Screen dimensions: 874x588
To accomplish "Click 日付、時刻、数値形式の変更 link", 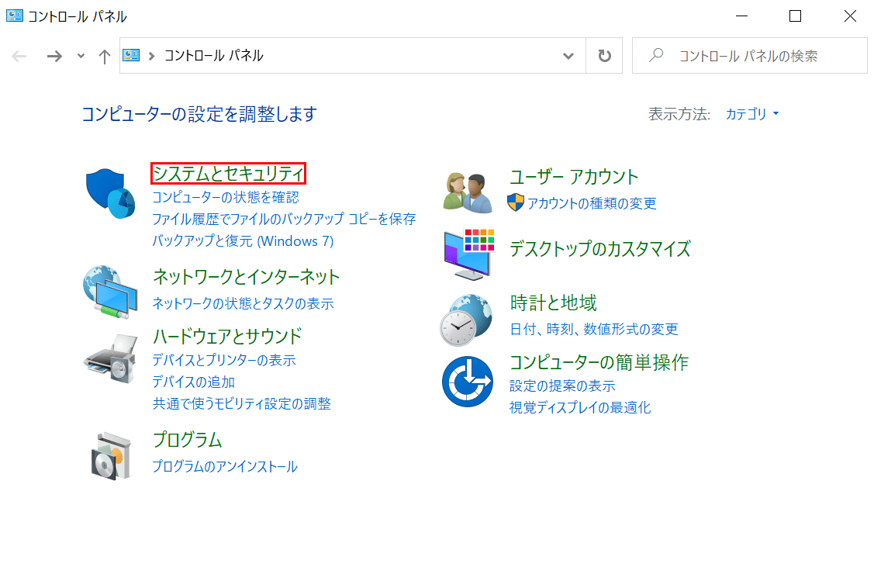I will [594, 329].
